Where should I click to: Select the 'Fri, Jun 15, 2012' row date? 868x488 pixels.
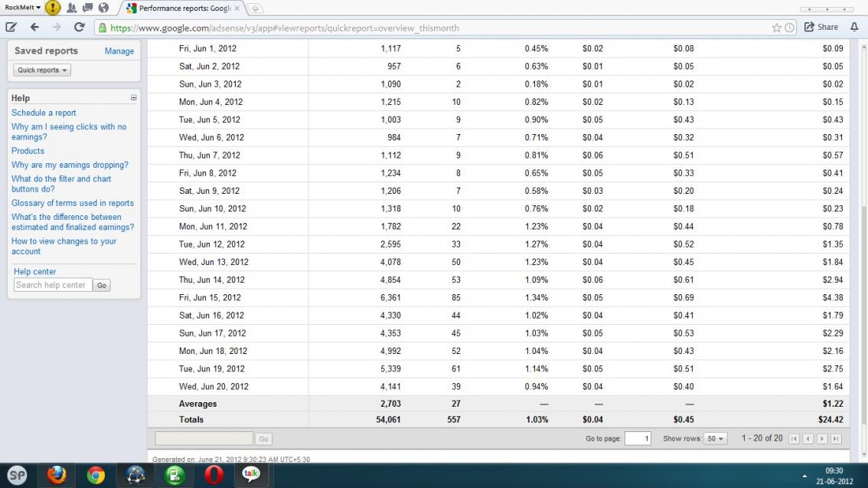tap(210, 297)
